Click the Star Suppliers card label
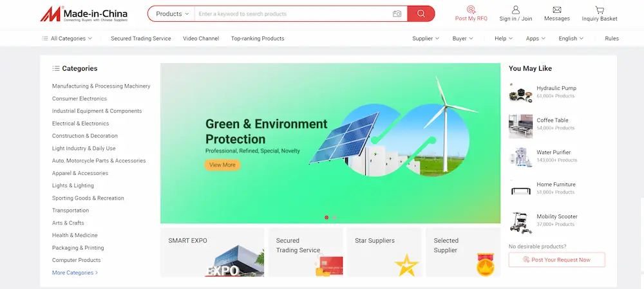 pos(375,241)
